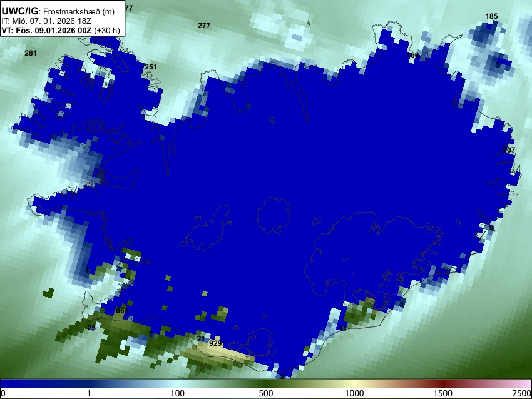Click the "(+30 h)" forecast offset text
The image size is (532, 399).
click(107, 30)
